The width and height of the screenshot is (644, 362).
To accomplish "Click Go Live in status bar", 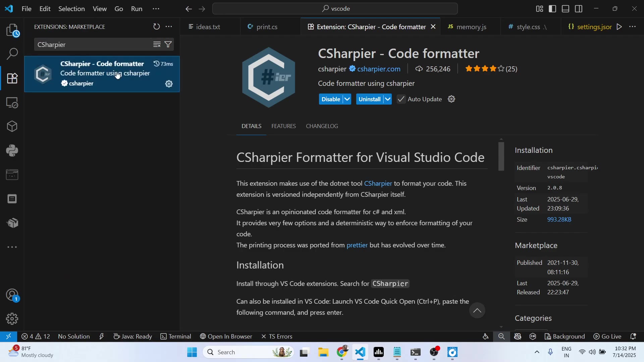I will (608, 337).
